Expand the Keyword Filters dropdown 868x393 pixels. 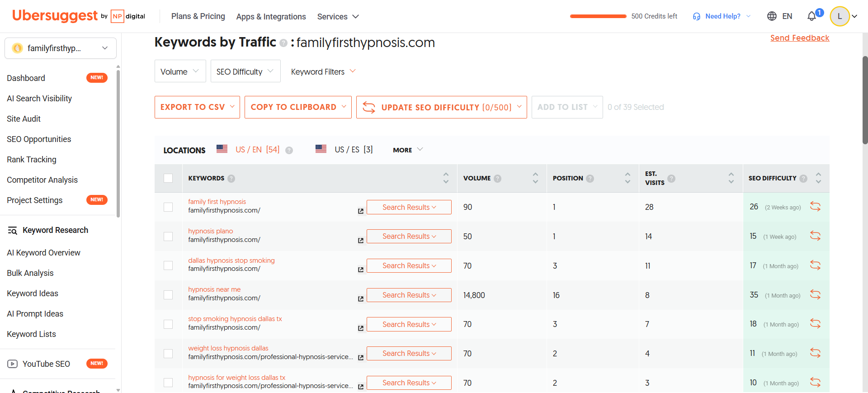click(x=323, y=71)
